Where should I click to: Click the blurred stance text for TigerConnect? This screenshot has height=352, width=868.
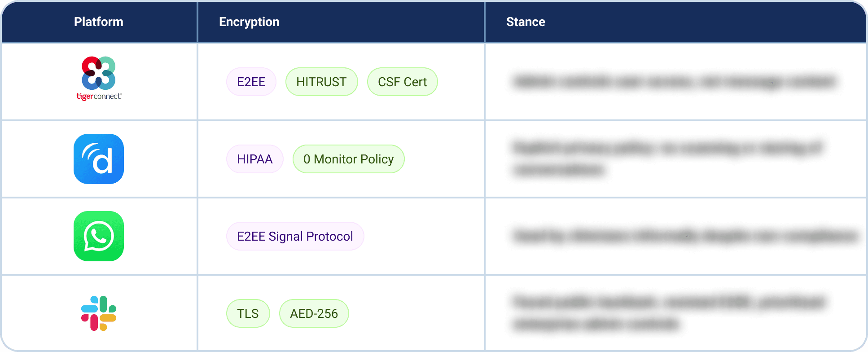[x=674, y=82]
